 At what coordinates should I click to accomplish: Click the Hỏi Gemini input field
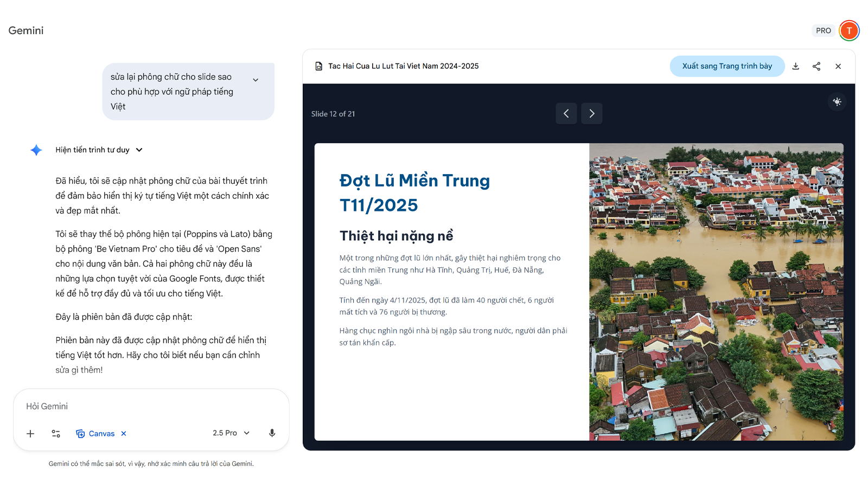tap(151, 406)
